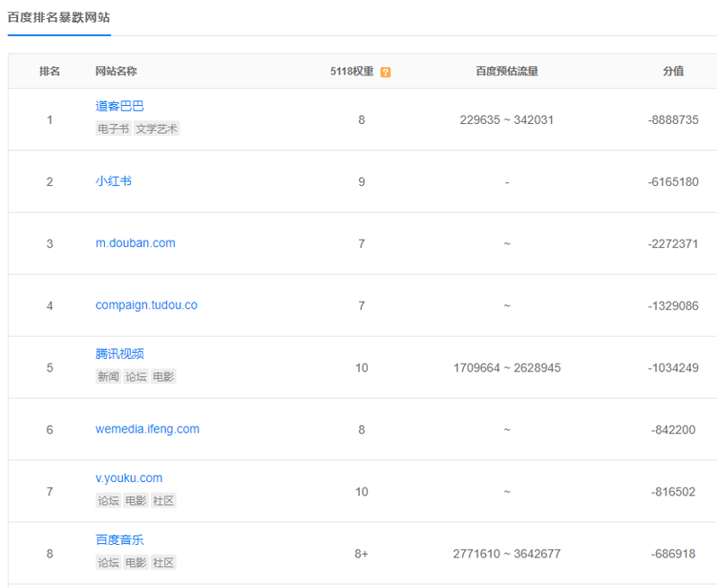
Task: Select the 百度排名暴跌网站 tab
Action: [59, 18]
